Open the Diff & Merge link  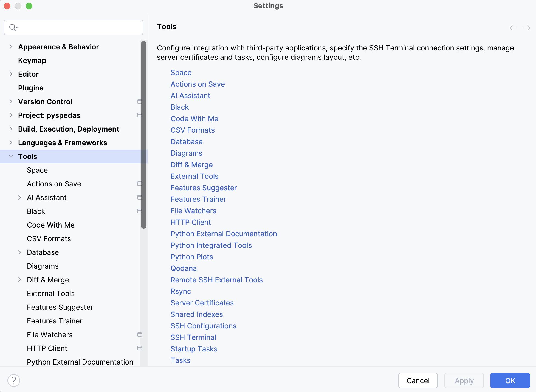coord(192,165)
